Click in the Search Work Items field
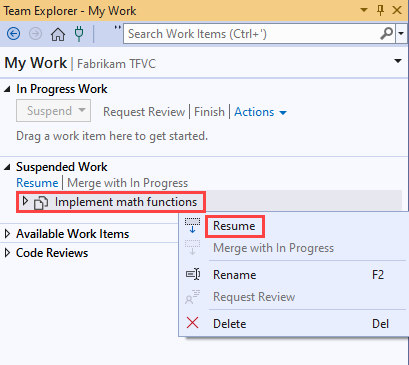 coord(252,34)
